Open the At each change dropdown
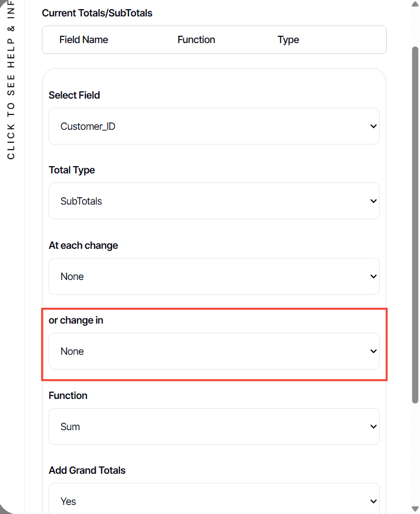Viewport: 420px width, 514px height. [x=214, y=277]
